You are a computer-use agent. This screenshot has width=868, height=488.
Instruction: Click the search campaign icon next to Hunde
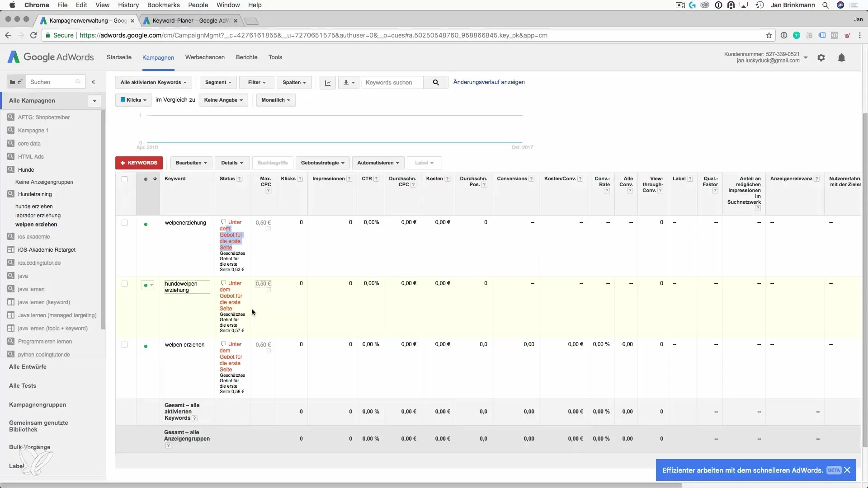[11, 169]
